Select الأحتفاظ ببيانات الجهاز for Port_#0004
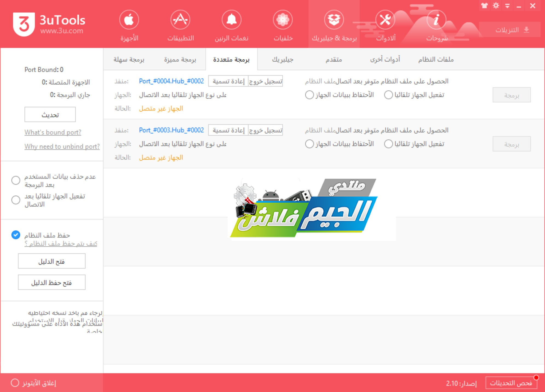This screenshot has height=392, width=545. pos(309,95)
